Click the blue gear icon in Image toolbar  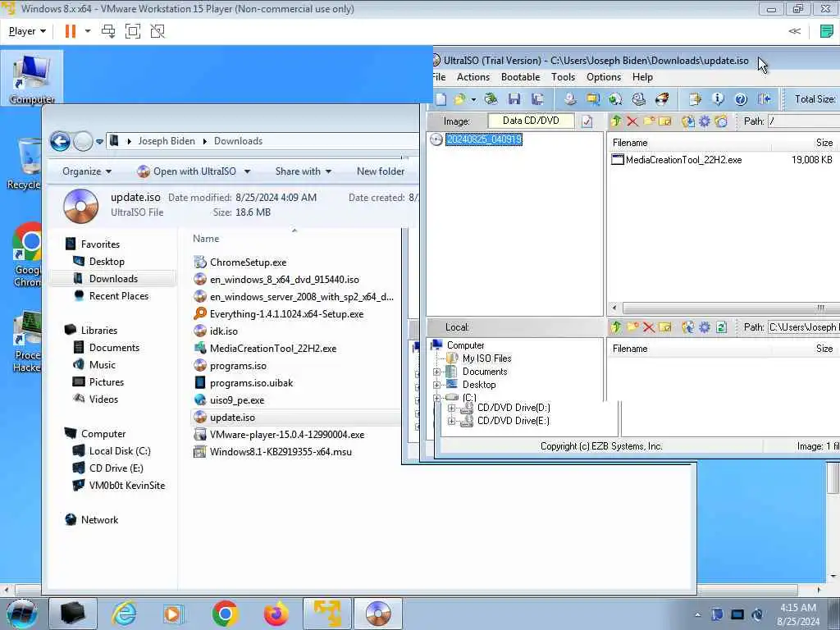point(705,121)
